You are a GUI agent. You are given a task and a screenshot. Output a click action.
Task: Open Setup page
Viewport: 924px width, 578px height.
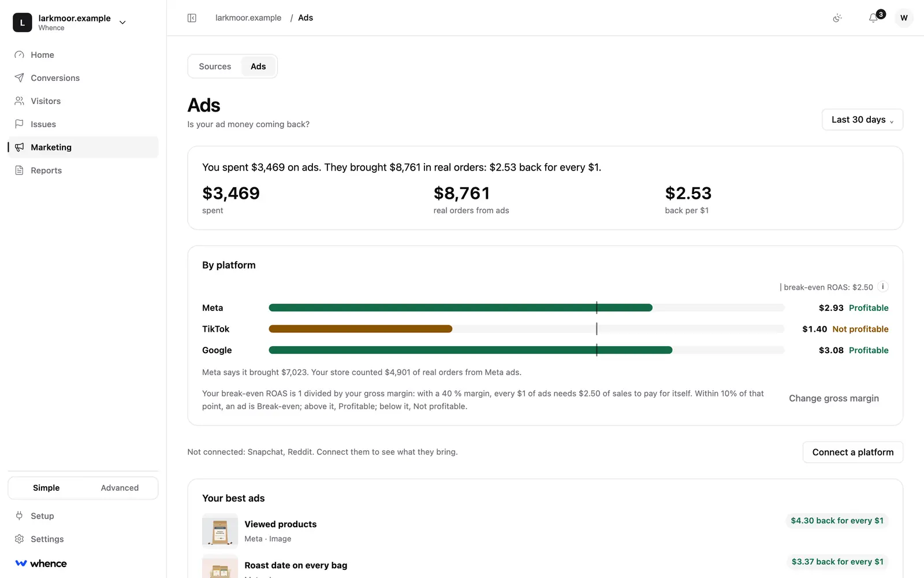83,516
